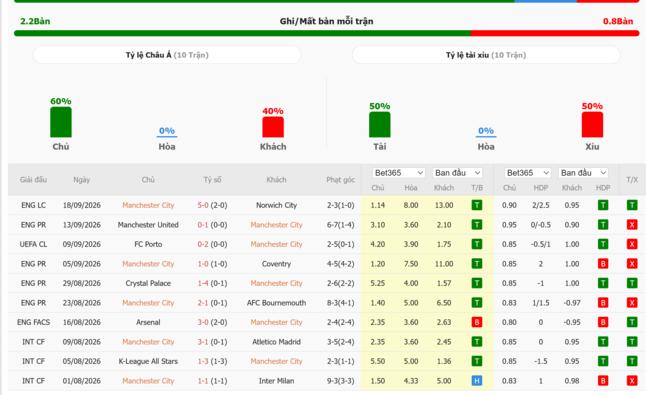Click the Ghi/Mất bàn mỗi trận progress bar

pos(326,33)
